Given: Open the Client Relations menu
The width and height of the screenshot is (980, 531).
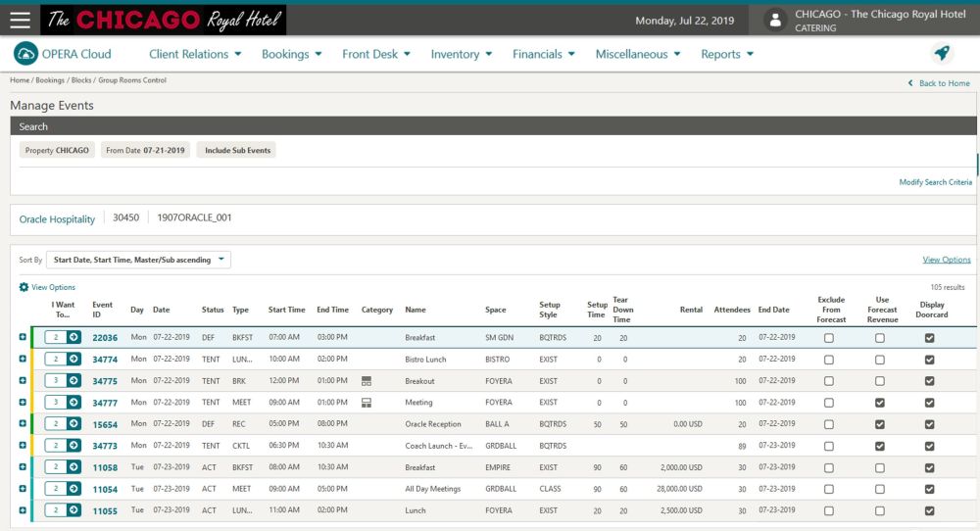Looking at the screenshot, I should (195, 54).
